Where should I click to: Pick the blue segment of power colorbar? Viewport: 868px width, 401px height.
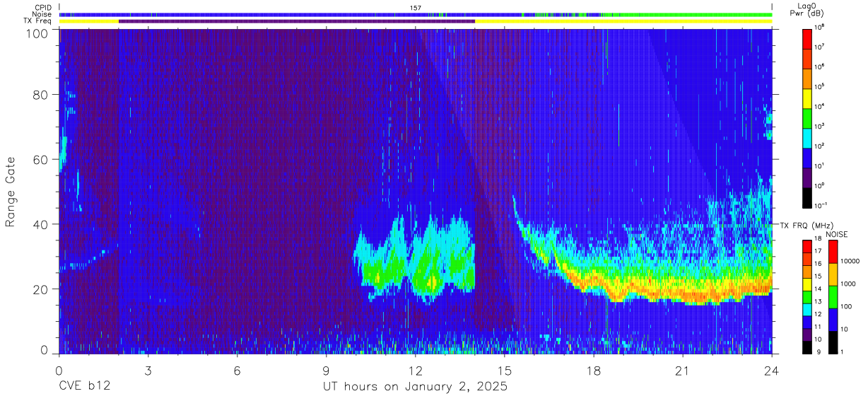pyautogui.click(x=808, y=158)
